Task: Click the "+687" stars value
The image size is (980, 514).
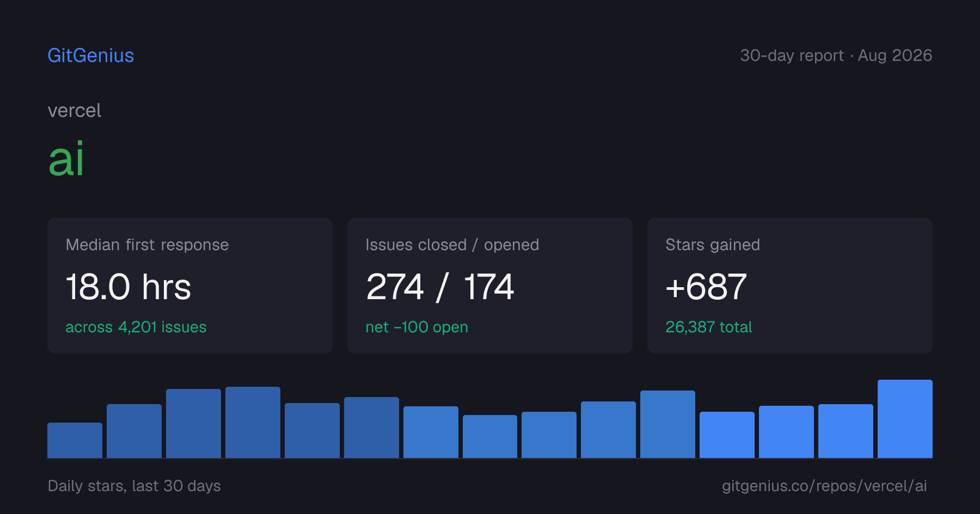Action: (706, 287)
